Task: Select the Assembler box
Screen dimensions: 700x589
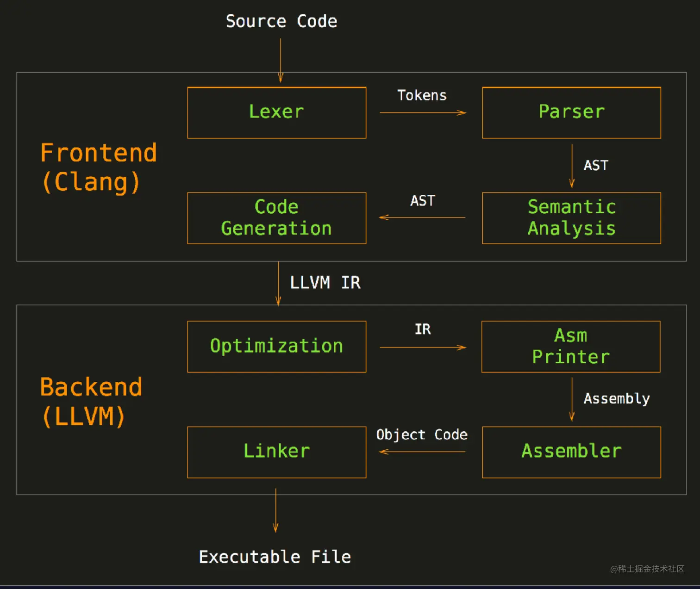Action: [571, 452]
